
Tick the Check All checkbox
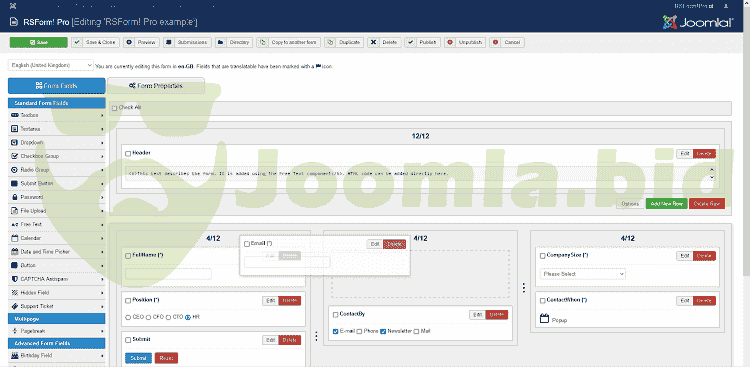[x=114, y=108]
